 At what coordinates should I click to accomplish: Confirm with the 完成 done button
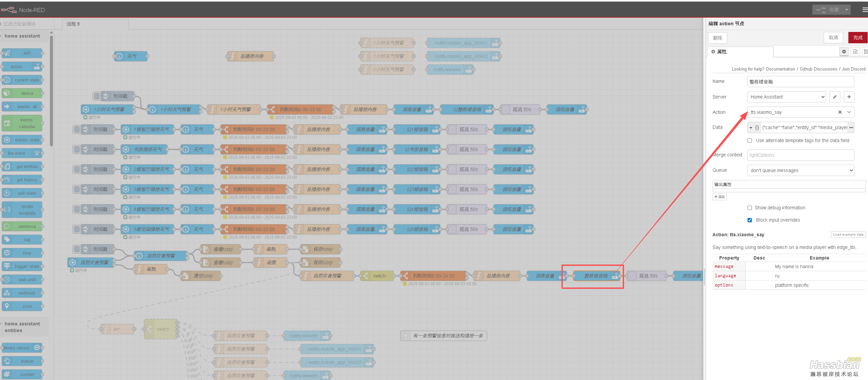tap(858, 37)
